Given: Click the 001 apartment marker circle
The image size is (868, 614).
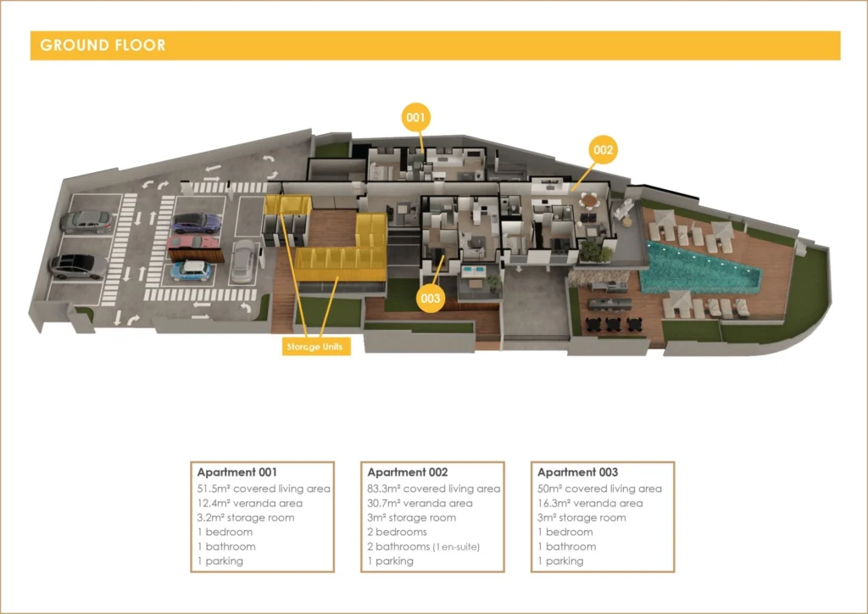Looking at the screenshot, I should [415, 118].
